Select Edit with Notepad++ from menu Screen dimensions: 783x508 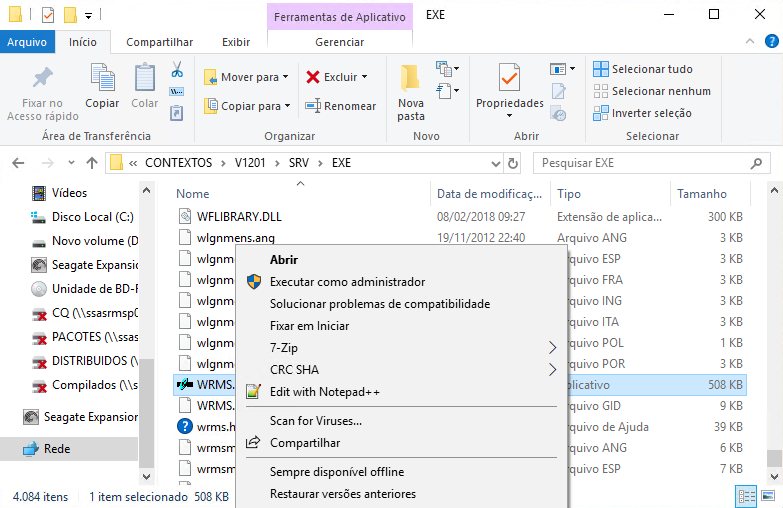pos(324,392)
